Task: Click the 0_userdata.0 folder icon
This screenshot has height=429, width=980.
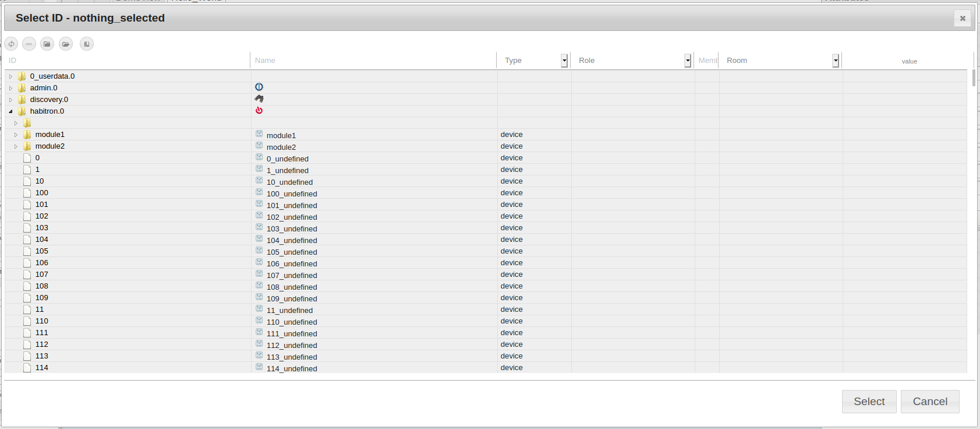Action: tap(22, 76)
